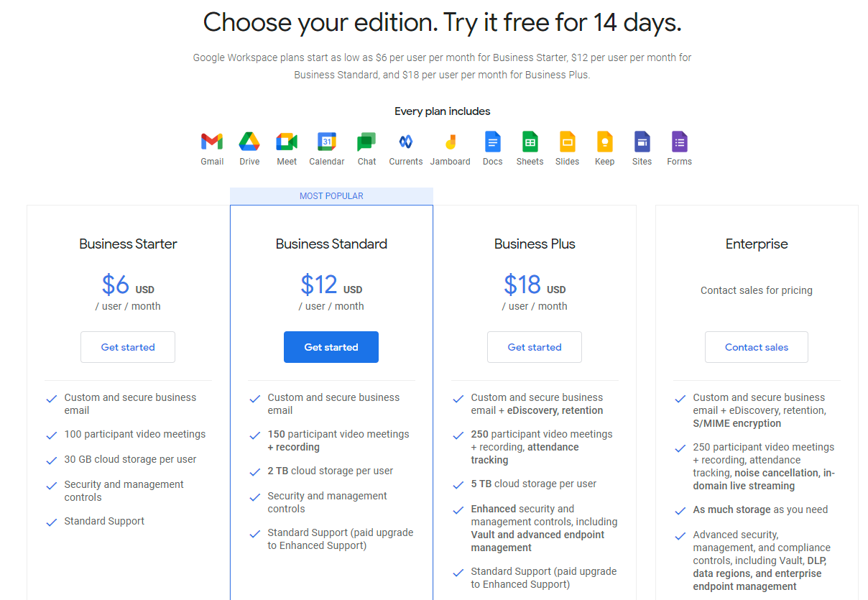Click the Most Popular banner
The width and height of the screenshot is (868, 600).
(331, 196)
